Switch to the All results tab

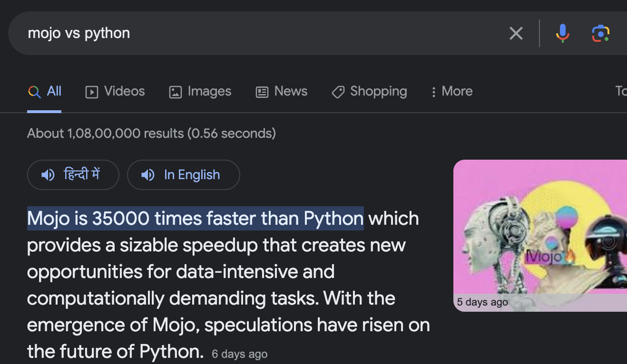(x=54, y=91)
